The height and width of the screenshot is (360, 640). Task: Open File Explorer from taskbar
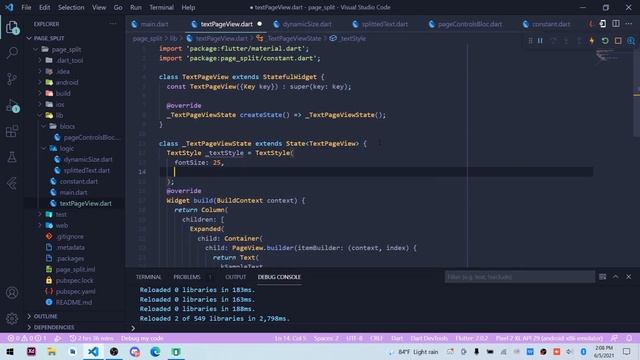pyautogui.click(x=51, y=351)
